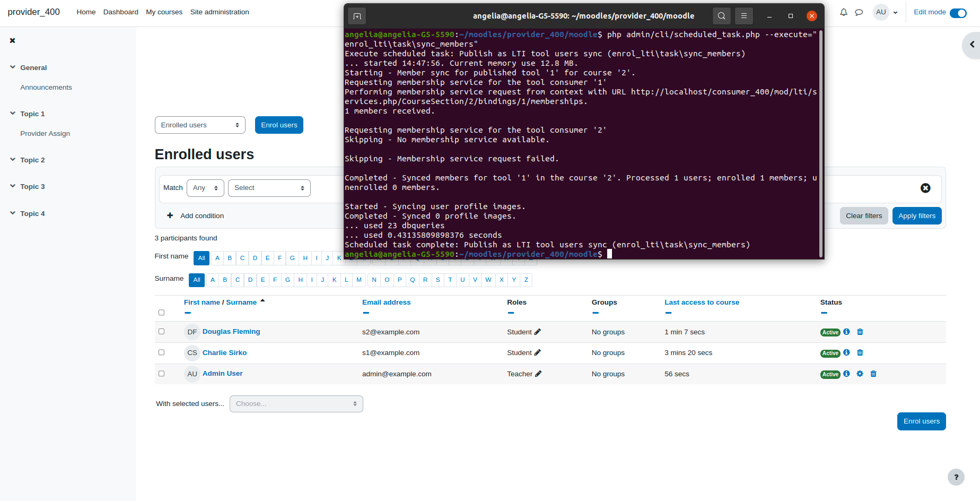Unenrol Admin User via trash icon
The height and width of the screenshot is (501, 980).
(873, 374)
